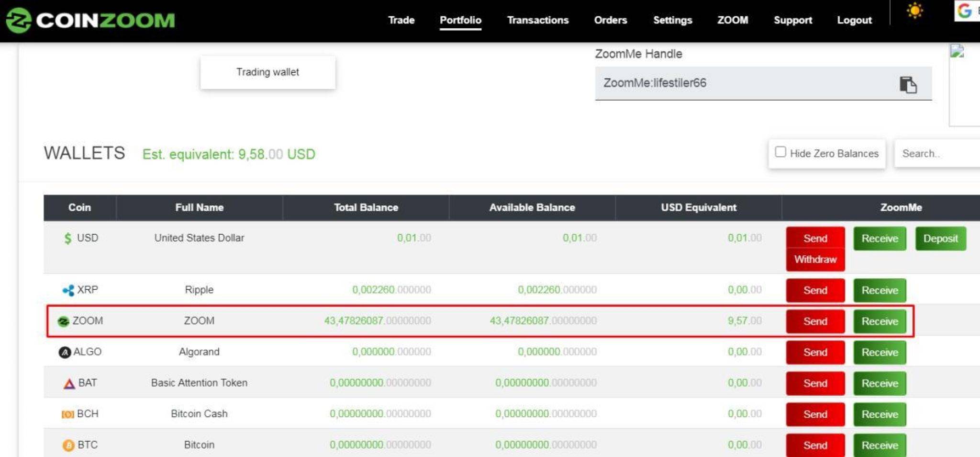Click Deposit for USD
This screenshot has height=457, width=980.
(x=940, y=239)
